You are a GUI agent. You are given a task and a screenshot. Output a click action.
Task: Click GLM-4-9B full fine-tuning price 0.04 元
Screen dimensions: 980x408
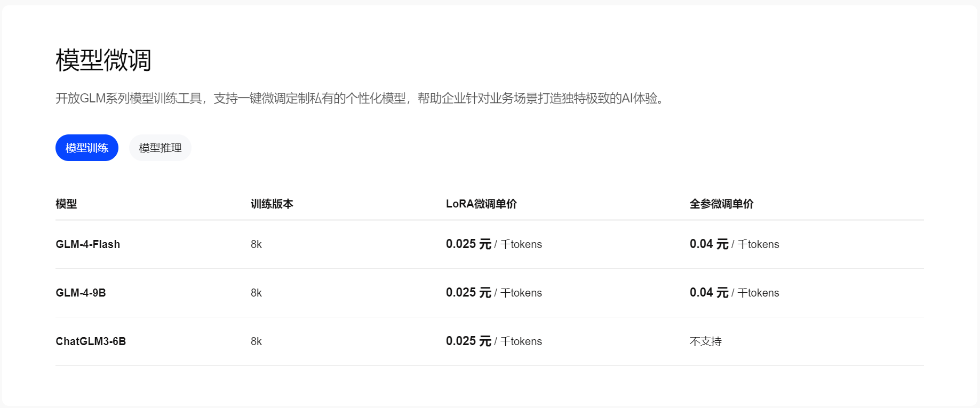pyautogui.click(x=708, y=293)
